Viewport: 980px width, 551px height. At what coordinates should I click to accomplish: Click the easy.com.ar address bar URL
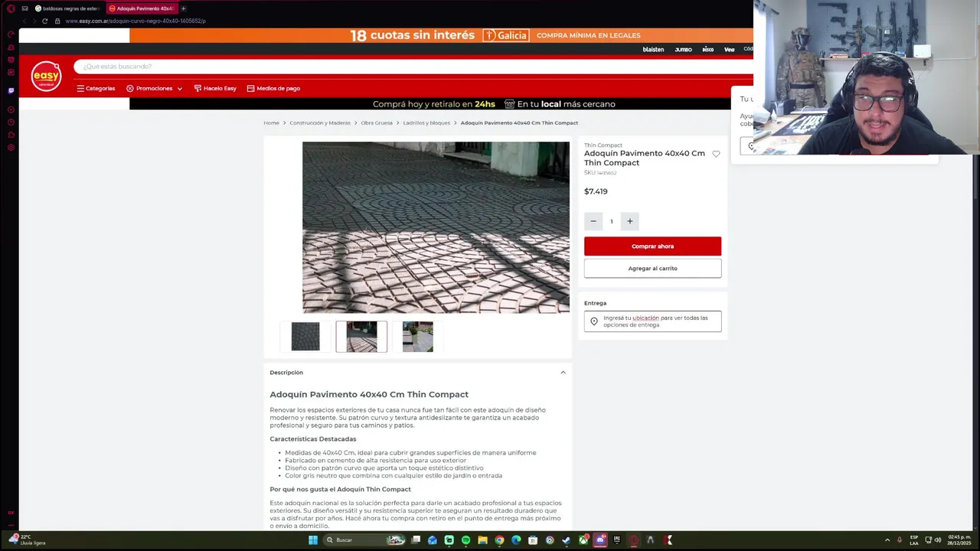pyautogui.click(x=136, y=21)
